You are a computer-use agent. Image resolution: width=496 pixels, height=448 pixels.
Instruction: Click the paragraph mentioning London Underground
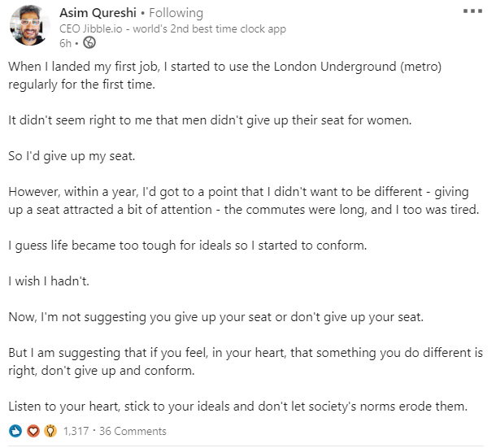point(224,76)
